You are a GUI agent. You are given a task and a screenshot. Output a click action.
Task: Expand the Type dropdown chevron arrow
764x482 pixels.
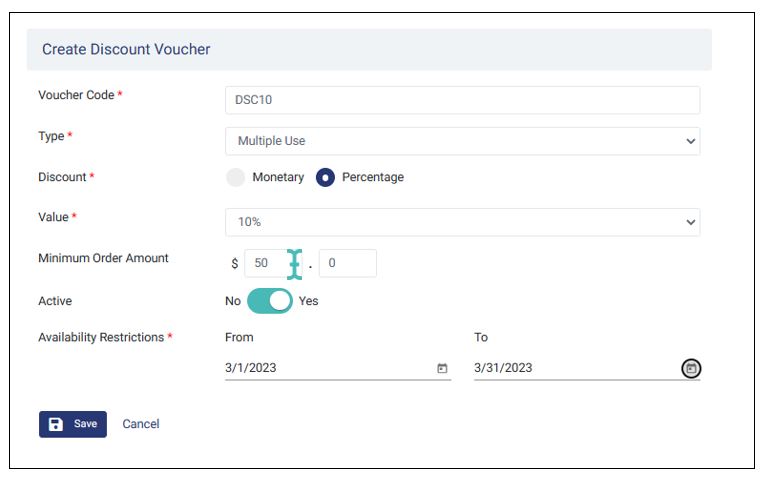(690, 141)
